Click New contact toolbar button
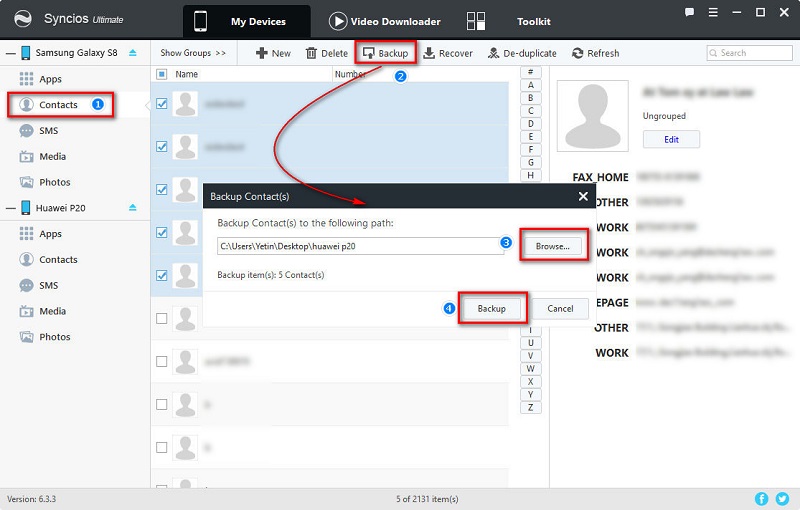Viewport: 800px width, 510px height. pyautogui.click(x=273, y=53)
